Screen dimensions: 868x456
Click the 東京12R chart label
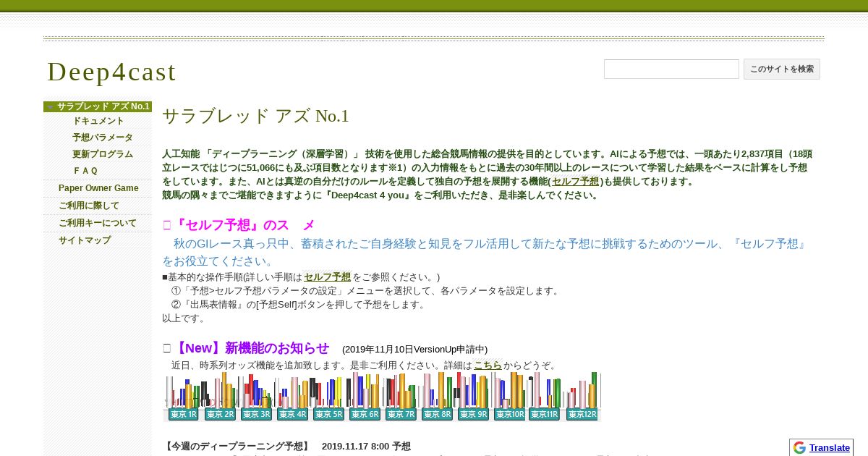tap(581, 414)
